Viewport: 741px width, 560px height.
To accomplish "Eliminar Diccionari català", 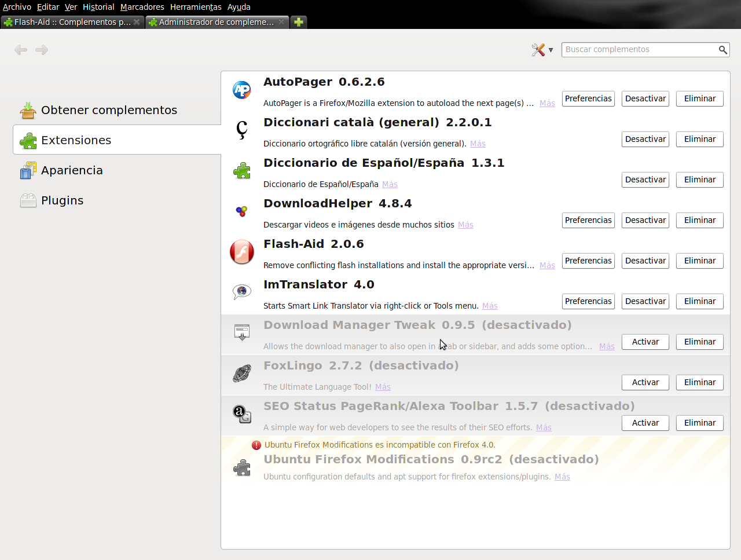I will (700, 139).
